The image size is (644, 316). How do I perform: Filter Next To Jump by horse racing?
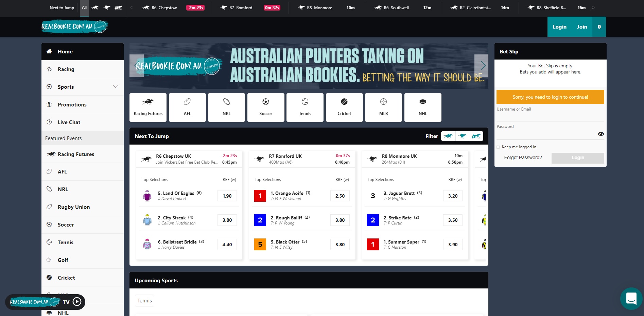[x=448, y=136]
